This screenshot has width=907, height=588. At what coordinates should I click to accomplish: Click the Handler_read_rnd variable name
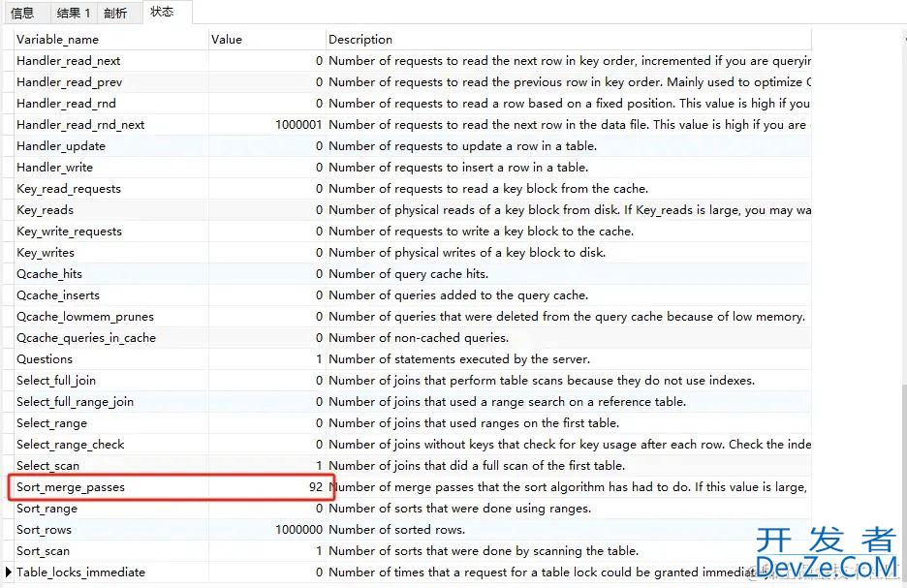[x=66, y=104]
